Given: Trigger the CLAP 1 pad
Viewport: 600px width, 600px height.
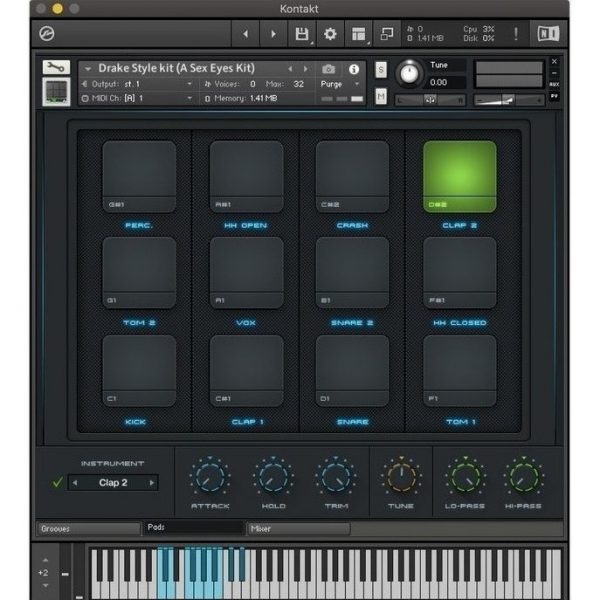Looking at the screenshot, I should 246,371.
